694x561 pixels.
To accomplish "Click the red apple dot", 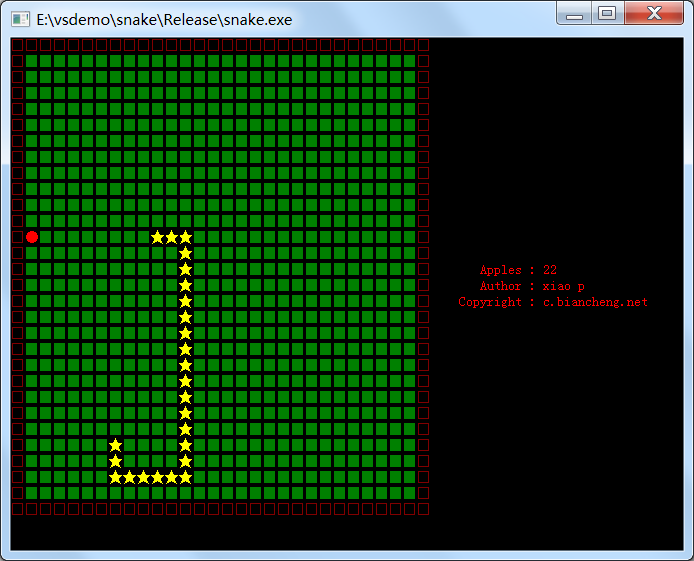I will 32,237.
